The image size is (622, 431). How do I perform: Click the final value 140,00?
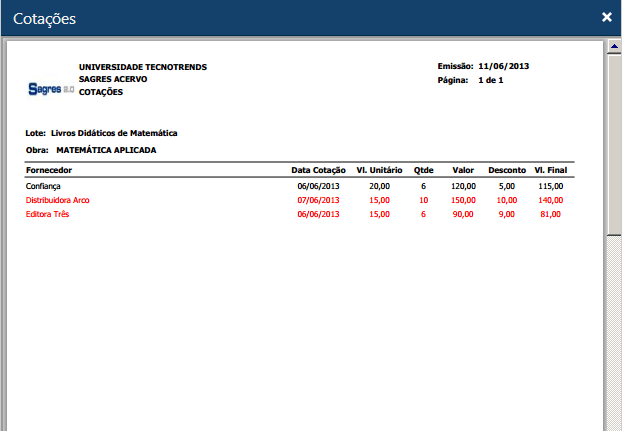pos(550,200)
